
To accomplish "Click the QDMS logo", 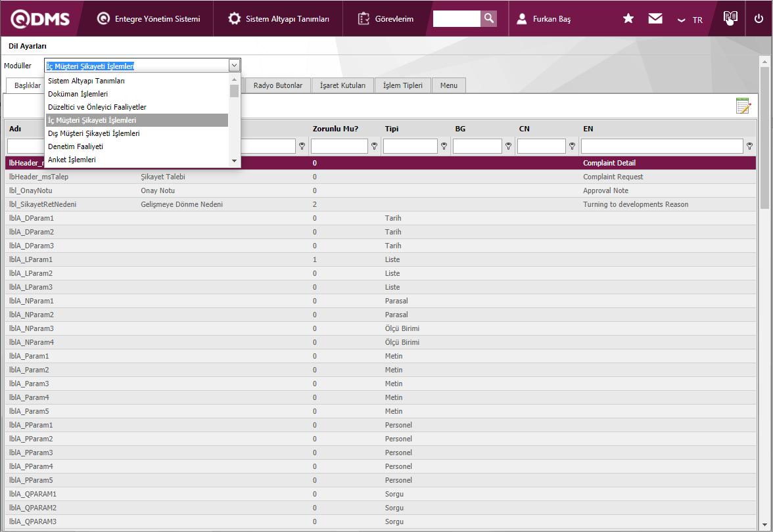I will [40, 18].
